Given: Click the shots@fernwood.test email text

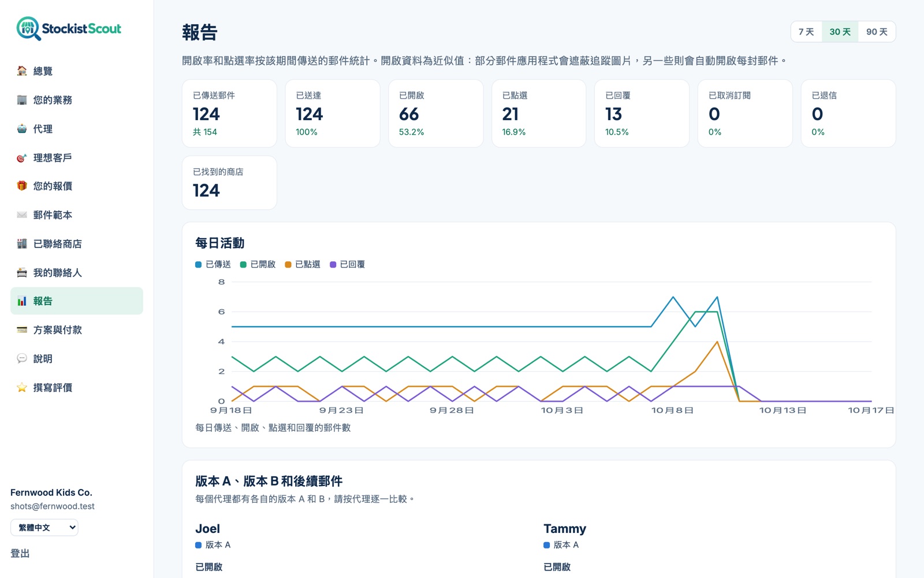Looking at the screenshot, I should click(x=53, y=506).
